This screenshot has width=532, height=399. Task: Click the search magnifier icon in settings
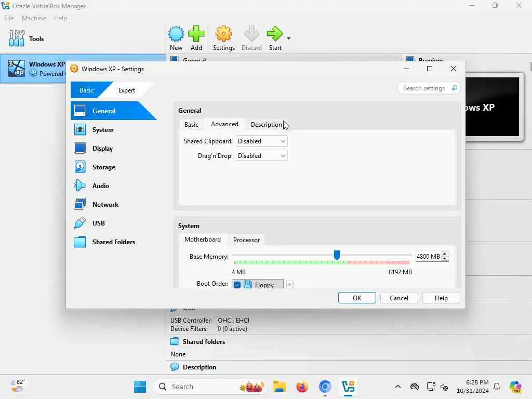click(x=455, y=88)
